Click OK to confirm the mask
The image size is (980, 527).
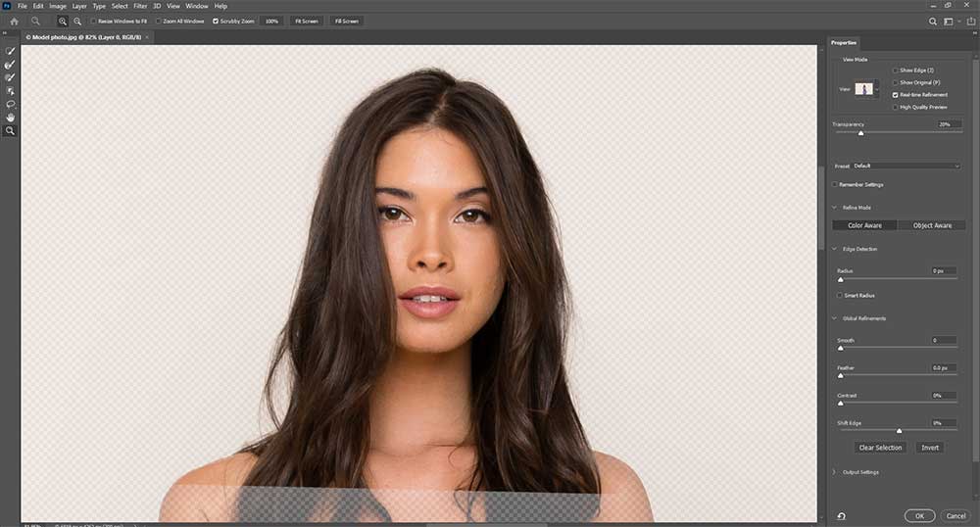click(x=919, y=516)
